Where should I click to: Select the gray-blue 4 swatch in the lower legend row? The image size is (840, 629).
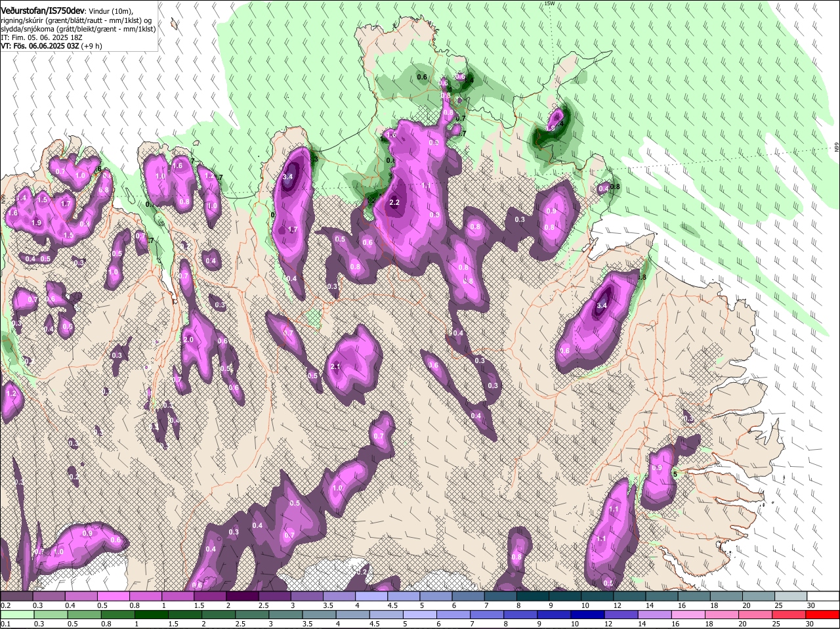[353, 615]
